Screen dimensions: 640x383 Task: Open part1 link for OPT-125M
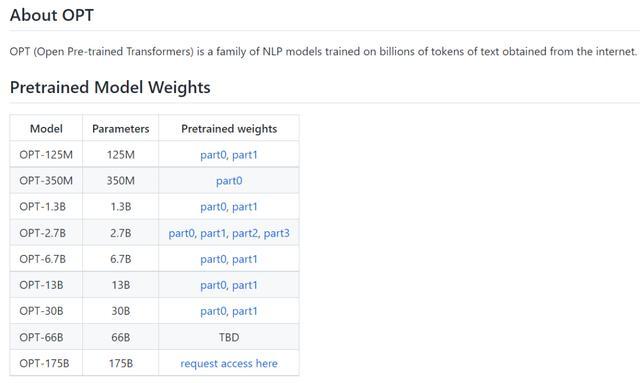point(244,155)
